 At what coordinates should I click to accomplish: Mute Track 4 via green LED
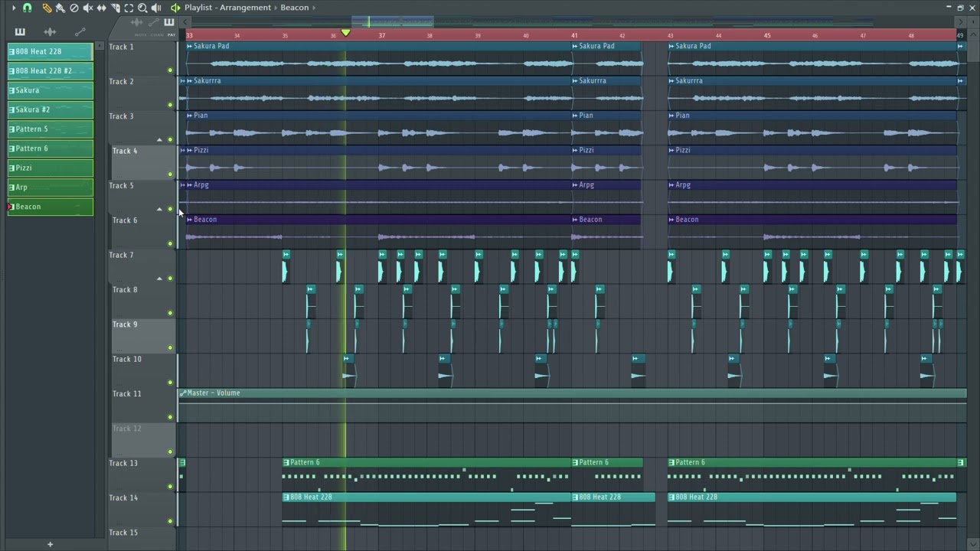[170, 174]
